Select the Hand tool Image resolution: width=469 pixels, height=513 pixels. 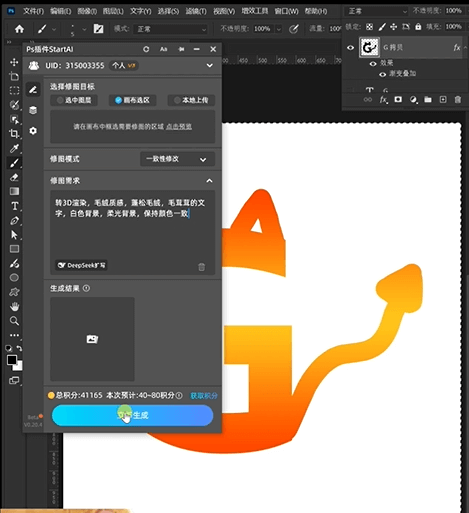14,306
